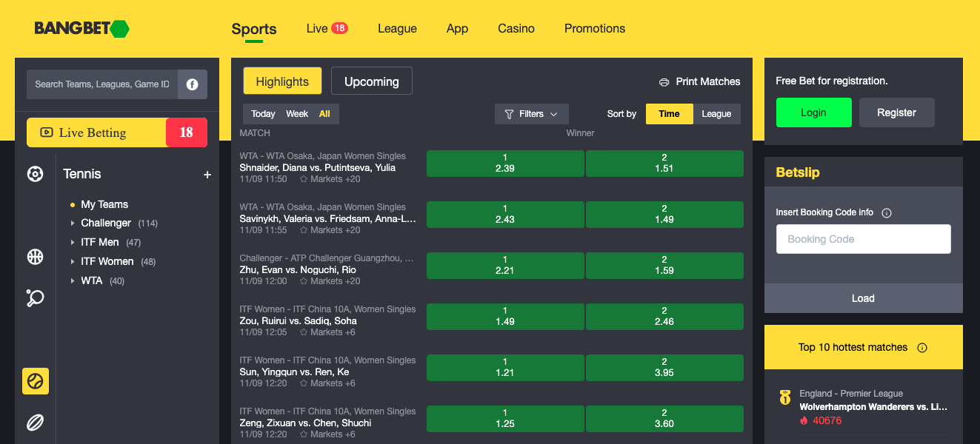
Task: Click the printer icon for Print Matches
Action: pos(664,82)
